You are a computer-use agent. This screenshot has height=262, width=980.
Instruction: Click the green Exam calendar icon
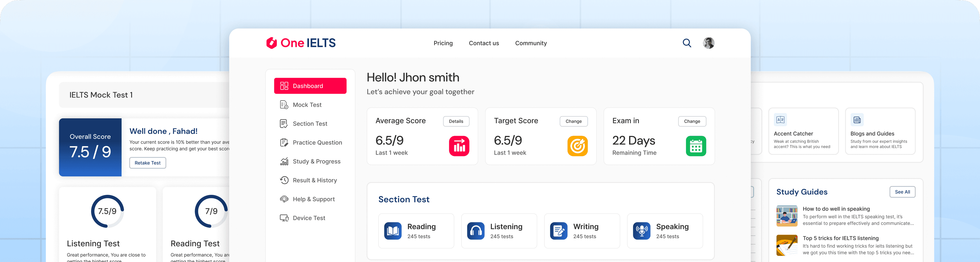[x=696, y=146]
